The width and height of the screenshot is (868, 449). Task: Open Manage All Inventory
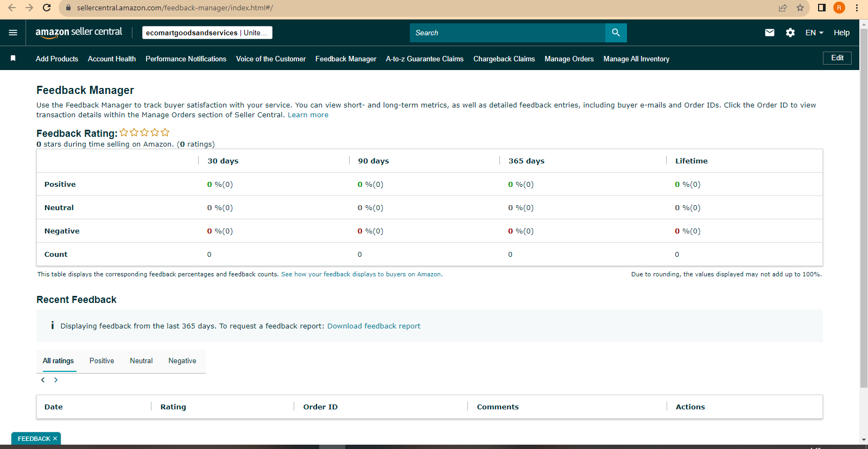[636, 59]
